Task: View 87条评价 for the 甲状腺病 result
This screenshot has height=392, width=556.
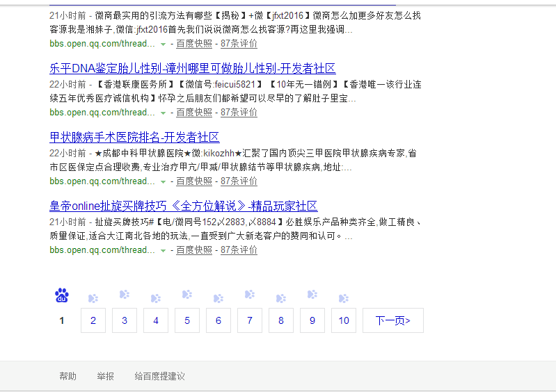Action: coord(239,181)
